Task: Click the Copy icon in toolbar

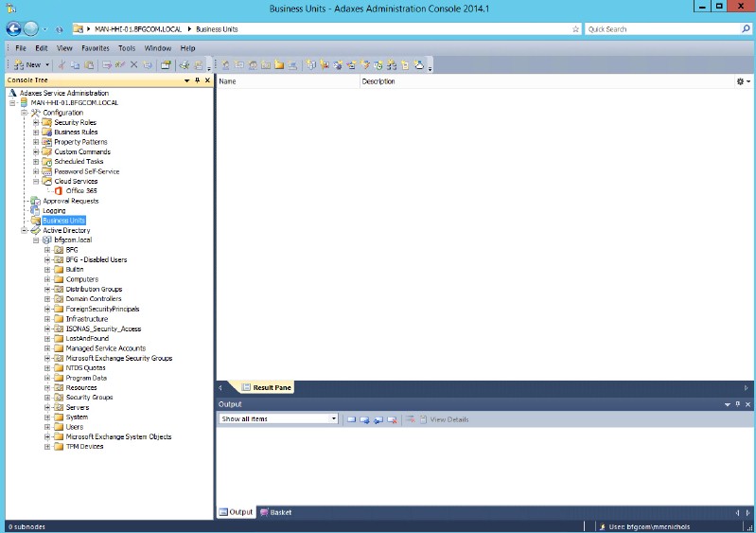Action: click(x=75, y=64)
